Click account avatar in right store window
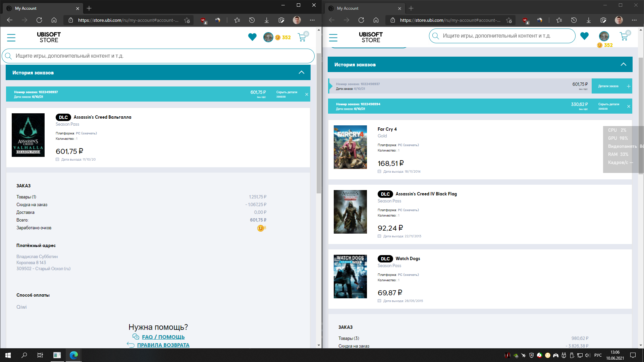The height and width of the screenshot is (362, 644). click(x=604, y=36)
